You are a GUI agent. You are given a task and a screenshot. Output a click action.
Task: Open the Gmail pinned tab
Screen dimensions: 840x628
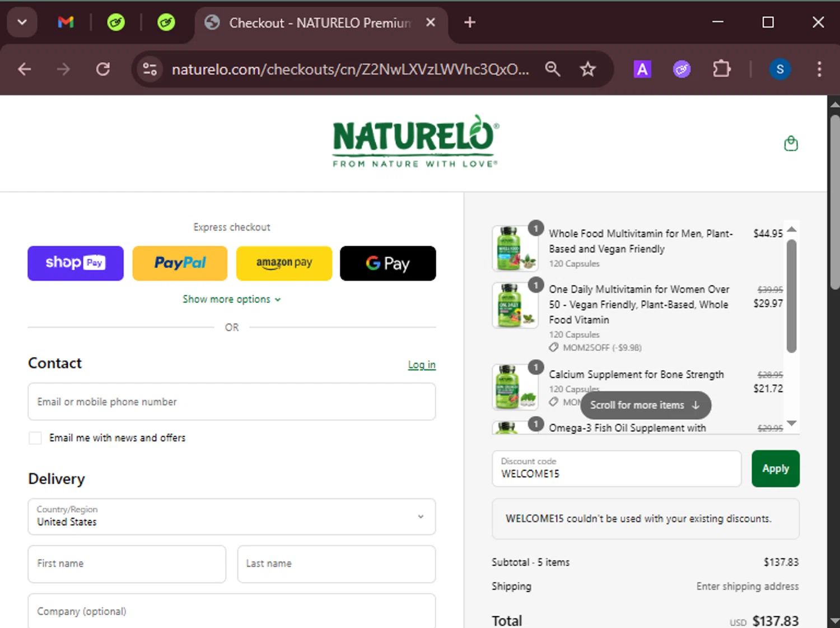[66, 22]
